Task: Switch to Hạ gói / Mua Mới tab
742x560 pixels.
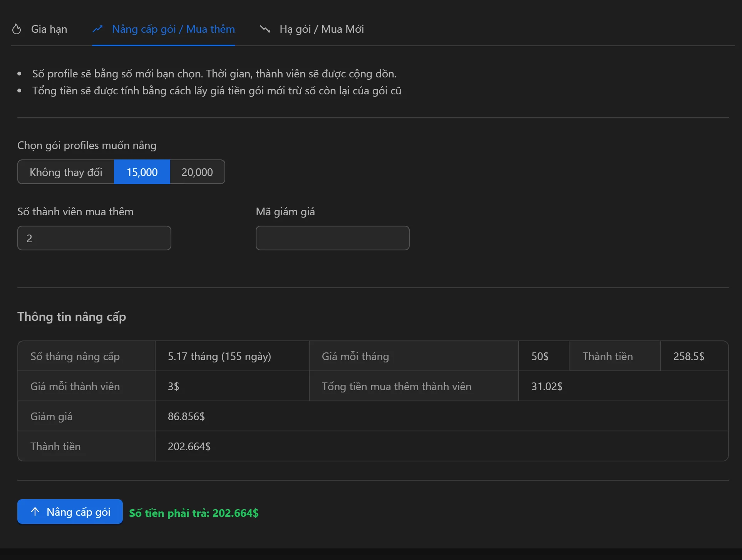Action: [x=322, y=29]
